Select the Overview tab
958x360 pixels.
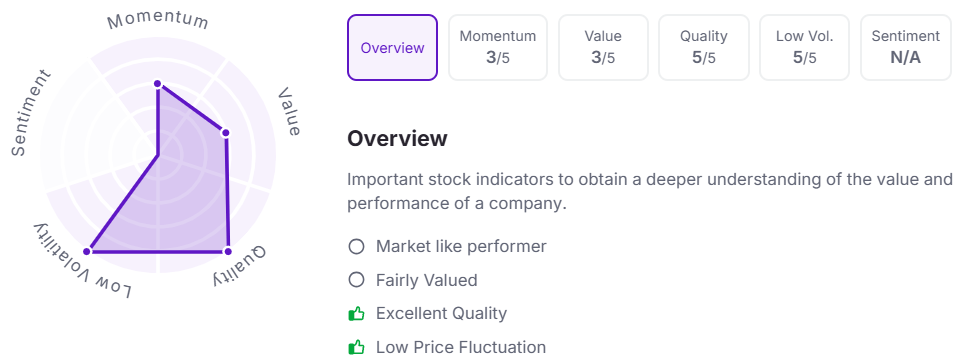392,48
